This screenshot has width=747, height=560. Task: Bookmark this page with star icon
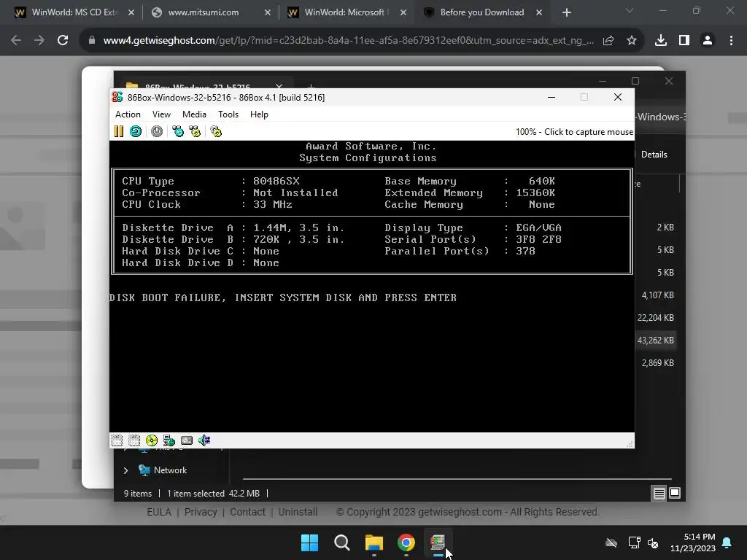tap(632, 41)
